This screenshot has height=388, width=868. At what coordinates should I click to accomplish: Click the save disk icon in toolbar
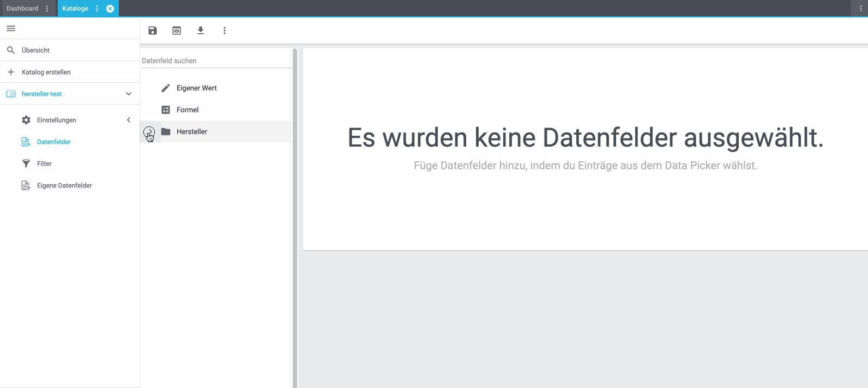click(x=153, y=31)
